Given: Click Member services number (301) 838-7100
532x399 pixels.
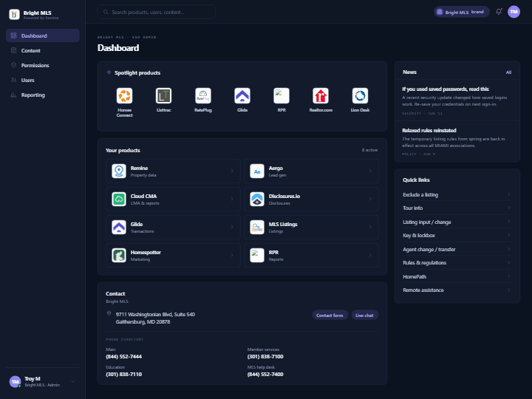Looking at the screenshot, I should point(265,357).
